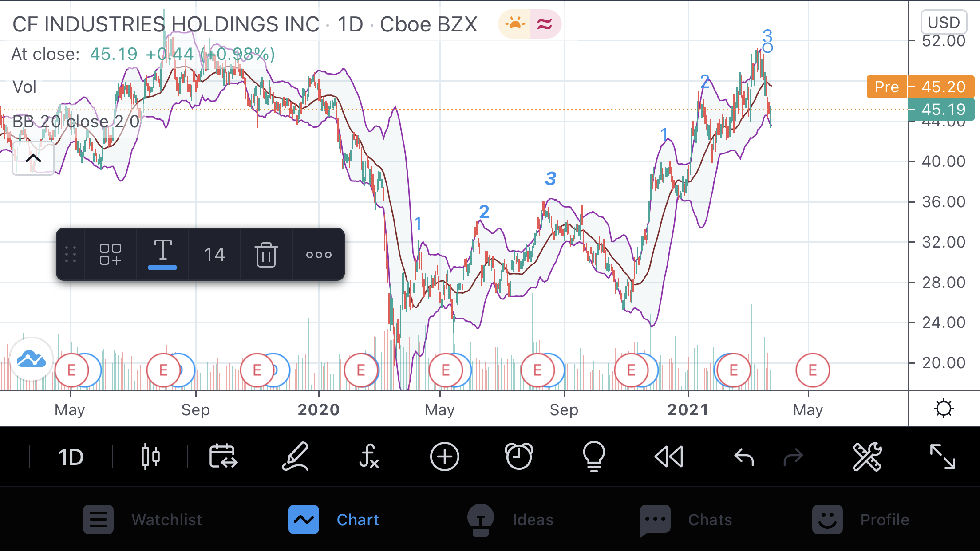Click the 2021 date axis label
The height and width of the screenshot is (551, 980).
pos(688,409)
